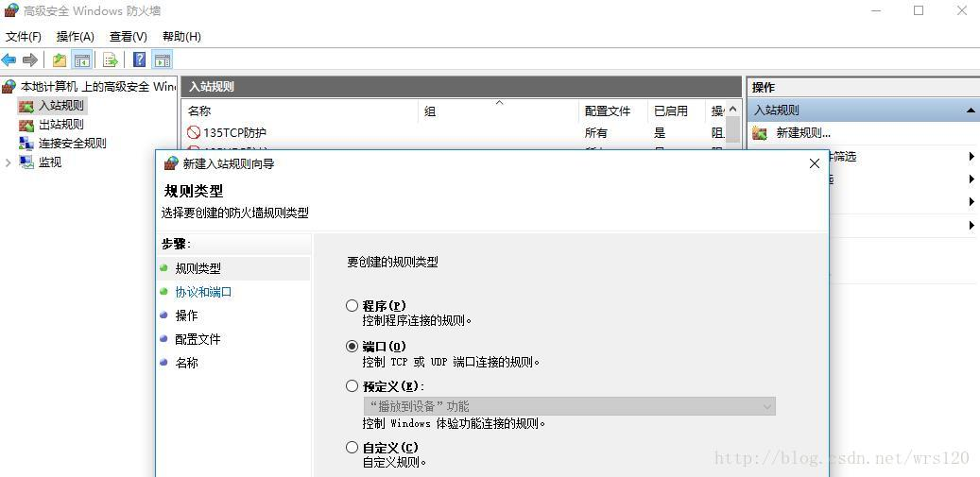The image size is (980, 477).
Task: Click the 配置文件 step in wizard steps
Action: [x=198, y=340]
